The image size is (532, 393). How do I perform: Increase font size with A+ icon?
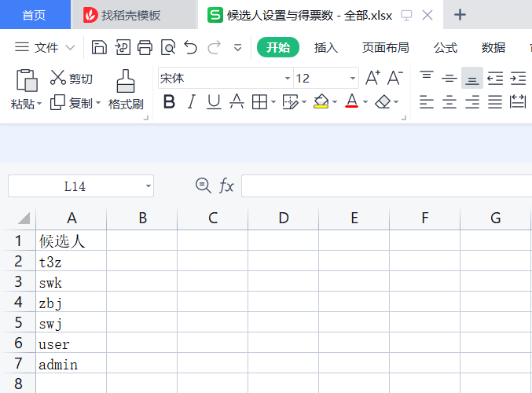click(372, 78)
